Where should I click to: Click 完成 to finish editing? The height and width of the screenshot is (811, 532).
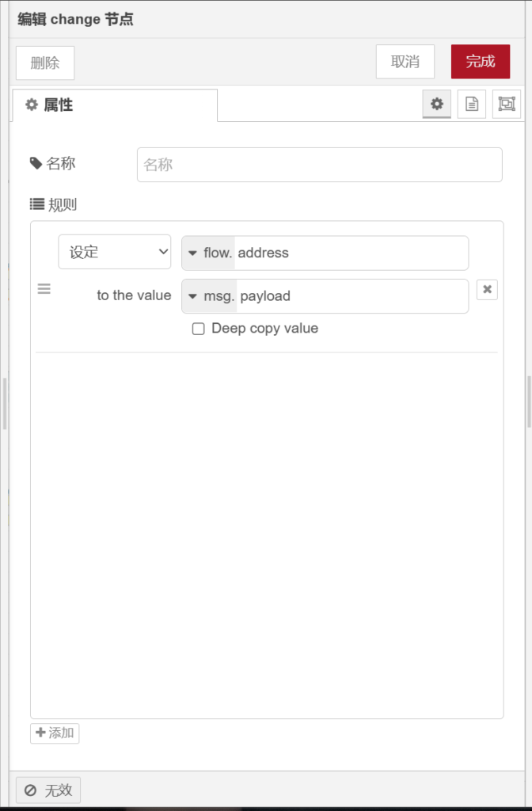[x=481, y=62]
